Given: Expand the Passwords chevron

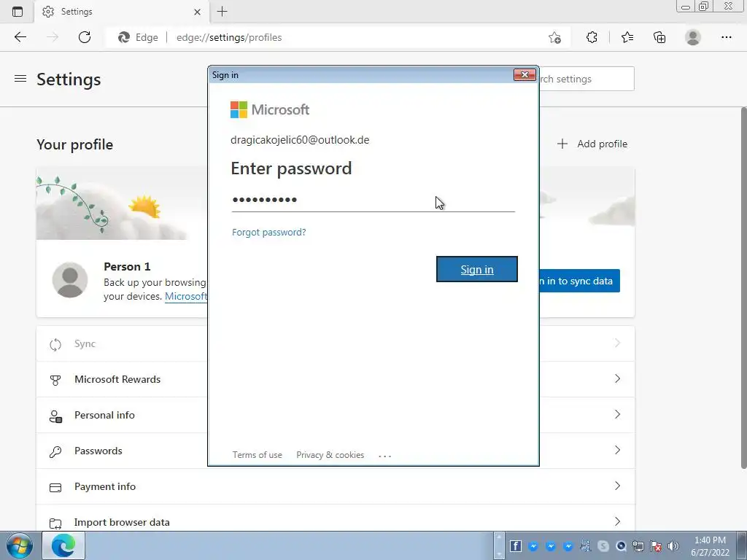Looking at the screenshot, I should [617, 450].
